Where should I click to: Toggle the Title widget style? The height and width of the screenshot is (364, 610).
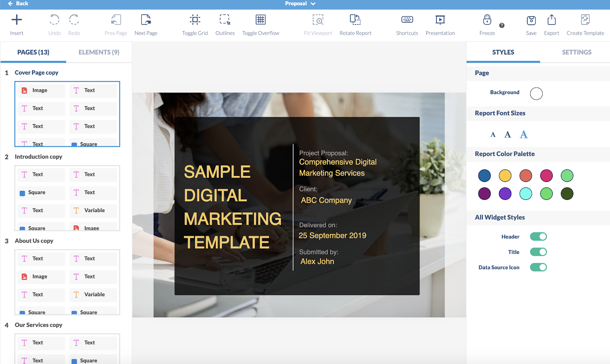coord(538,252)
